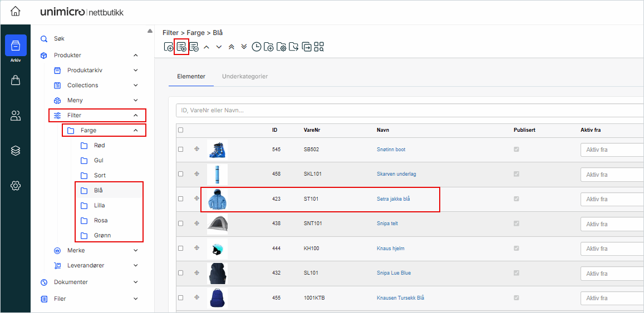The image size is (644, 313).
Task: Select the checkbox for Snipa telt row
Action: [x=180, y=223]
